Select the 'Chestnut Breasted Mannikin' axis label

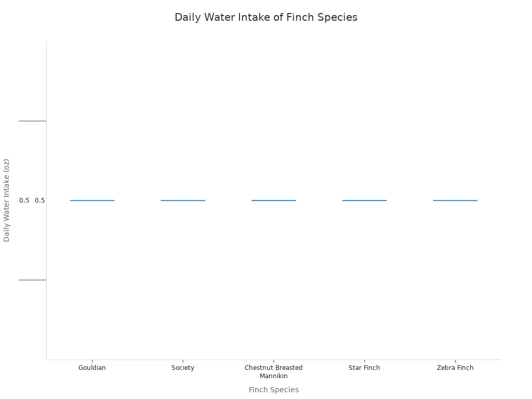(x=273, y=372)
